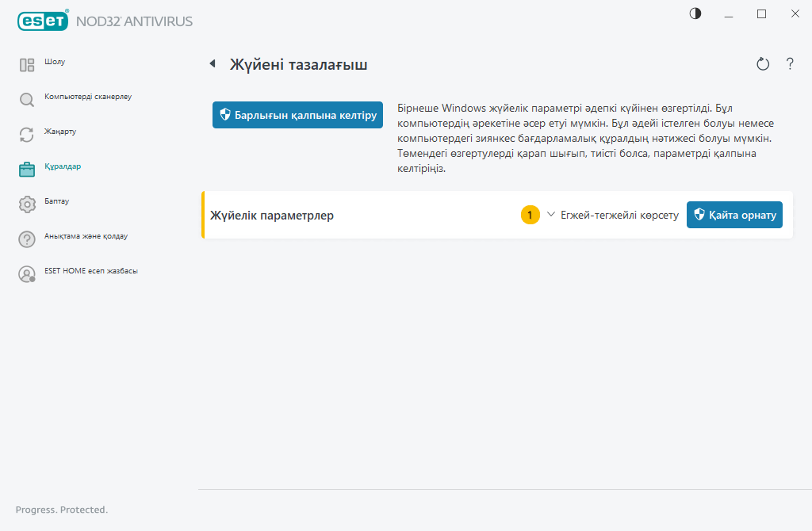This screenshot has width=812, height=531.
Task: Open Баптау via its gear icon
Action: click(x=27, y=204)
